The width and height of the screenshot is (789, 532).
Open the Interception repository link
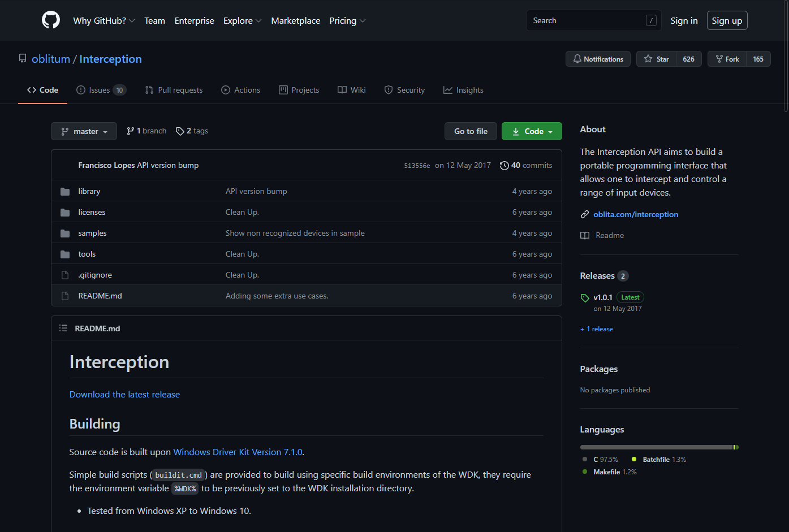(110, 59)
